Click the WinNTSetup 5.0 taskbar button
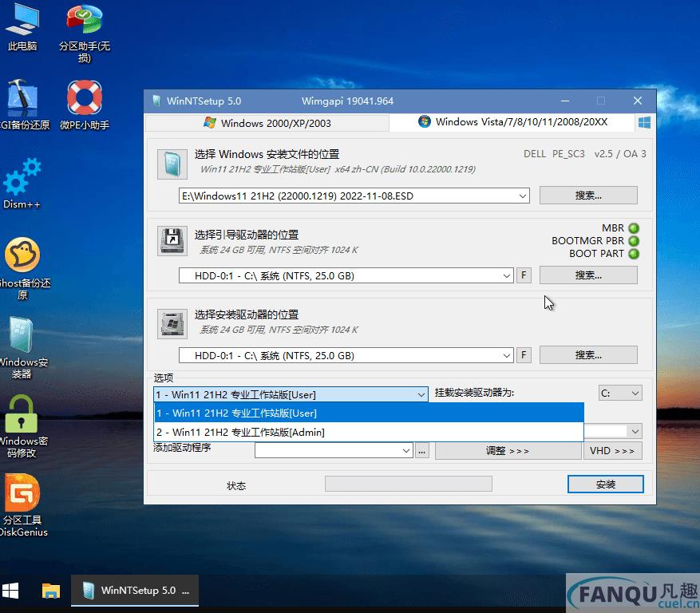Viewport: 700px width, 613px height. coord(135,591)
